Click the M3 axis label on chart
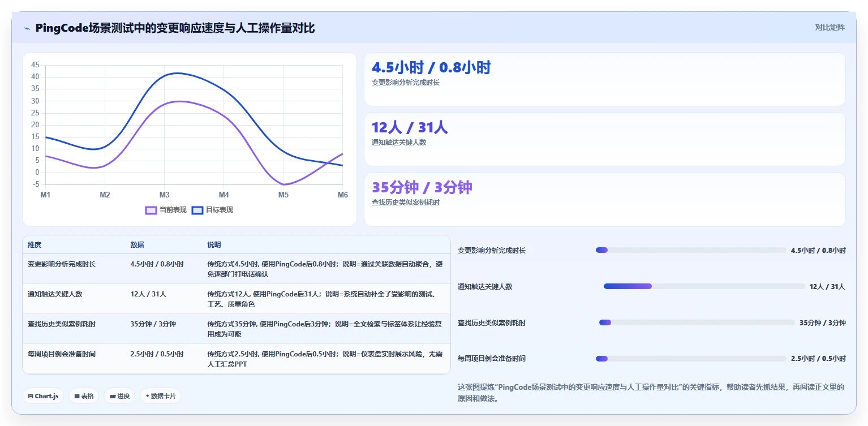Image resolution: width=868 pixels, height=426 pixels. 164,195
